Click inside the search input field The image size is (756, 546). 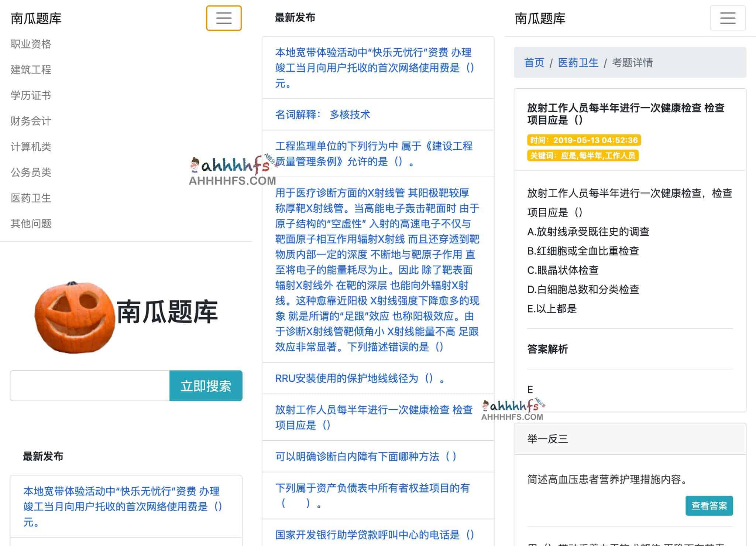(85, 386)
